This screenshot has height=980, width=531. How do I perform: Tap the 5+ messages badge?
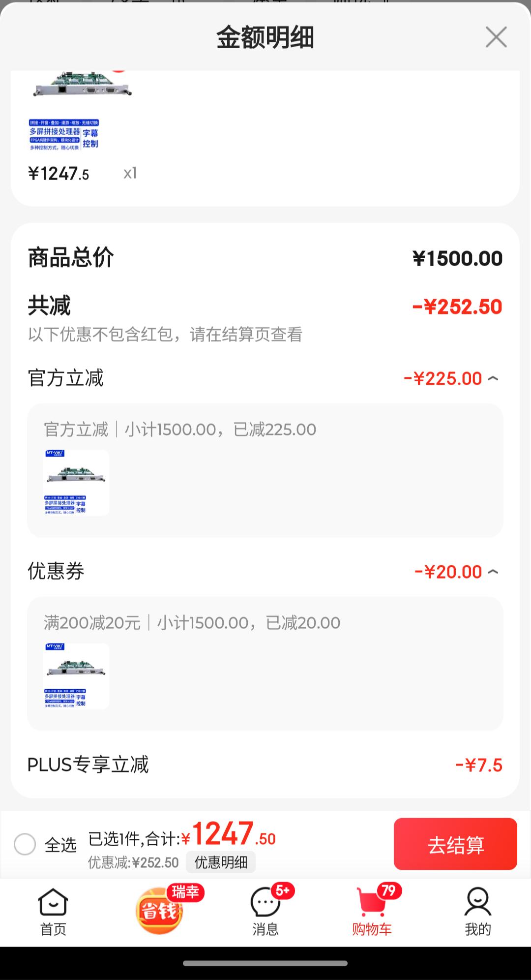[283, 890]
